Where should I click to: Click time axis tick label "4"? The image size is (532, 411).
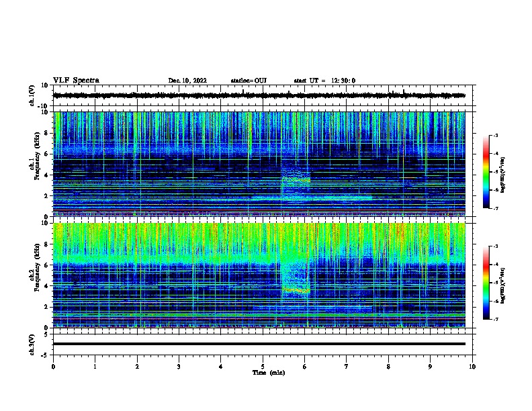[221, 367]
